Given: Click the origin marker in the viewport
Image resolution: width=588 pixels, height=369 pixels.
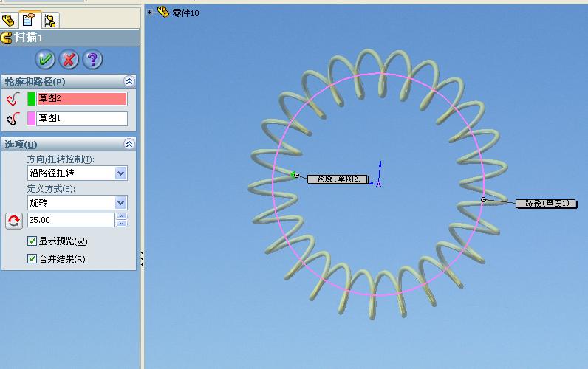Looking at the screenshot, I should coord(378,184).
